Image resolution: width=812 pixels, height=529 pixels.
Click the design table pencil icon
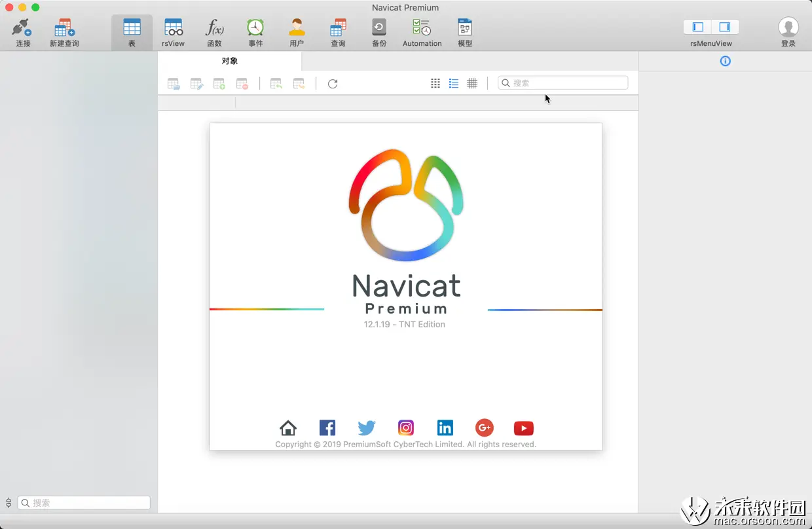(196, 84)
